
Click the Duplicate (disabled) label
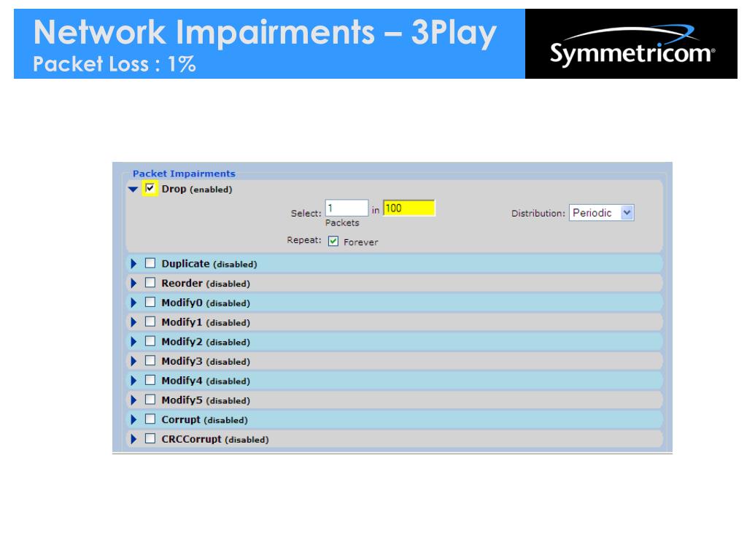click(209, 264)
